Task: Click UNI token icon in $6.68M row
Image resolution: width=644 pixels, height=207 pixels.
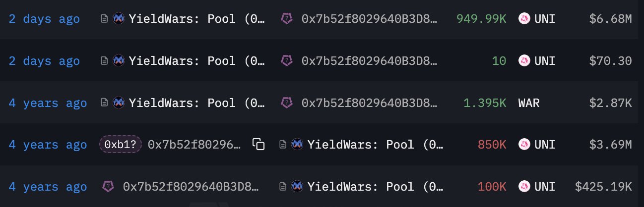Action: pyautogui.click(x=524, y=19)
